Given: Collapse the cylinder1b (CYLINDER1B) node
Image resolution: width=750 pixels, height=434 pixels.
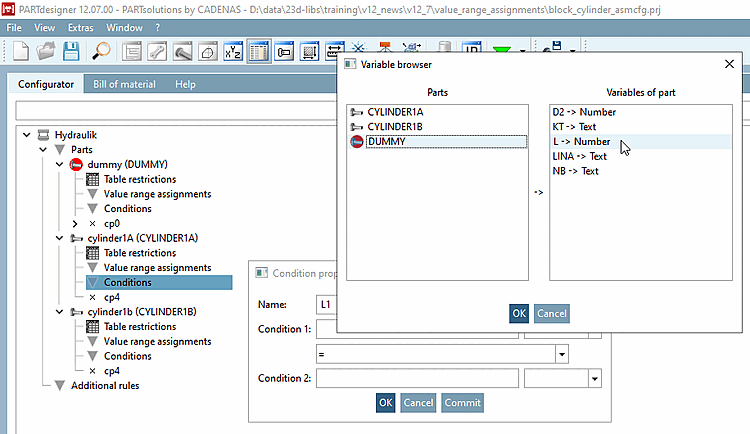Looking at the screenshot, I should coord(59,312).
